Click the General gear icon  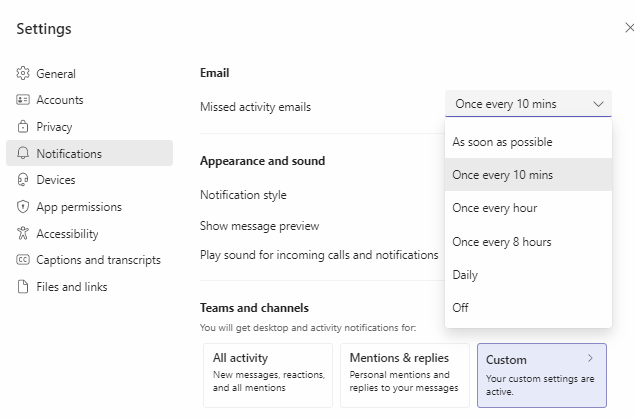click(23, 73)
